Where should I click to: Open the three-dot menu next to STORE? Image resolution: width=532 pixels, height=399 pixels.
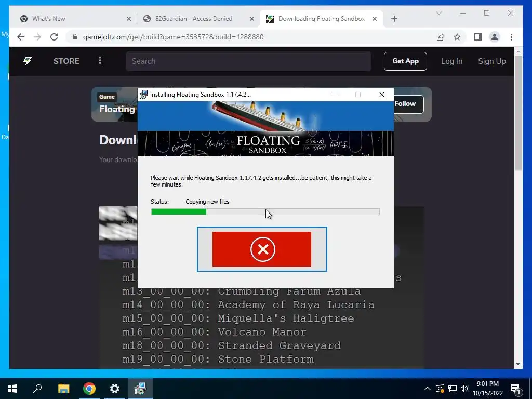pos(100,61)
